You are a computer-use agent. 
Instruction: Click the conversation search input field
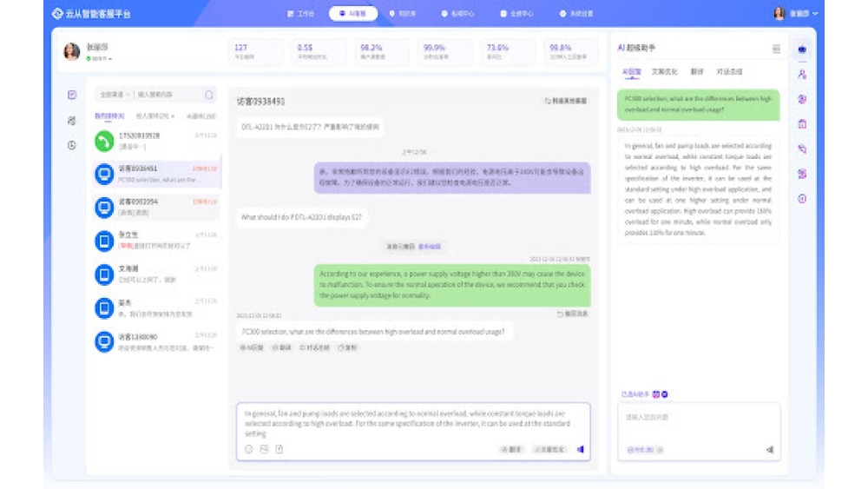pyautogui.click(x=168, y=95)
